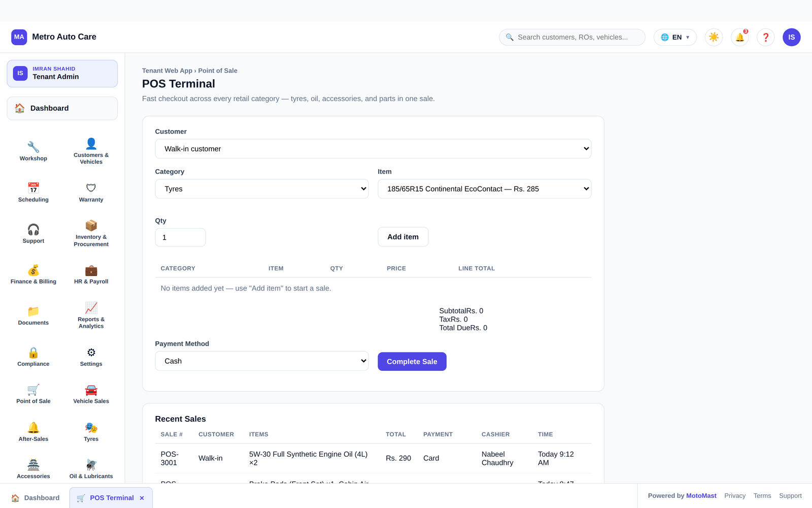Close the POS Terminal tab
The image size is (812, 508).
[142, 498]
